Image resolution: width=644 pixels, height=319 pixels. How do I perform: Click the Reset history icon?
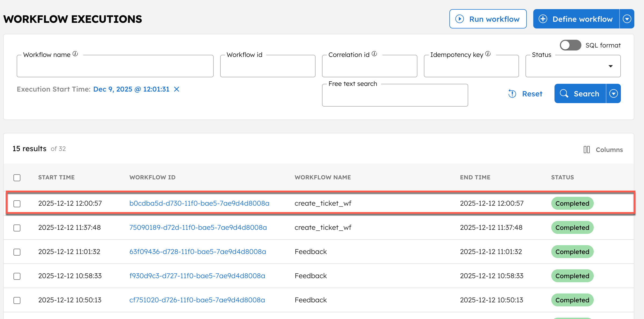[512, 94]
